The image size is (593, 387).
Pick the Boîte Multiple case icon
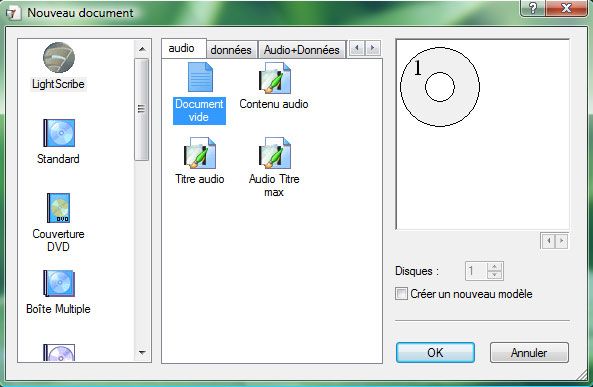click(59, 283)
